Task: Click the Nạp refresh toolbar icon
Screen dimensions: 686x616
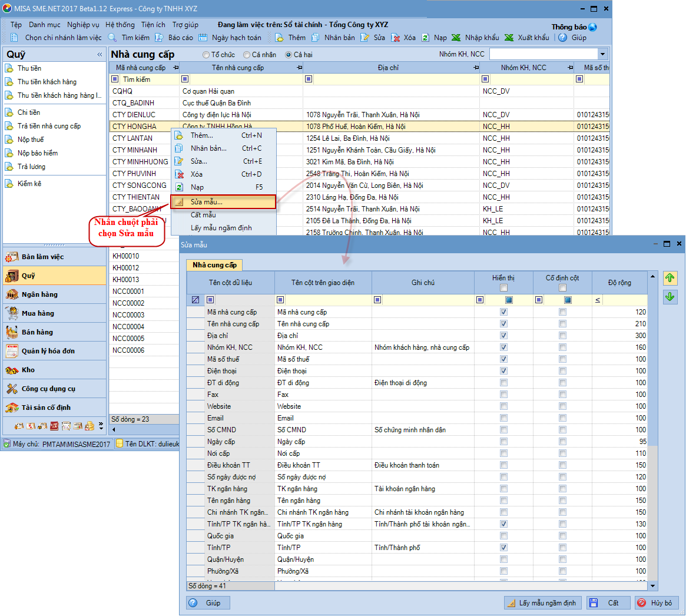Action: pos(425,38)
